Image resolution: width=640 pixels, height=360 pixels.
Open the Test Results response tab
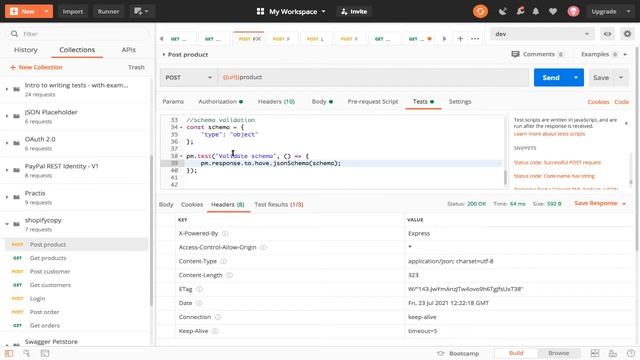279,204
